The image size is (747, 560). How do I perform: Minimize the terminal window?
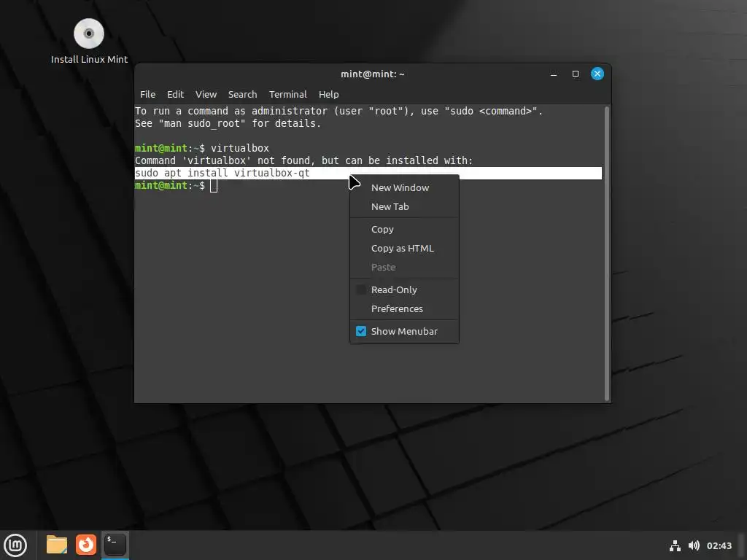click(x=554, y=74)
